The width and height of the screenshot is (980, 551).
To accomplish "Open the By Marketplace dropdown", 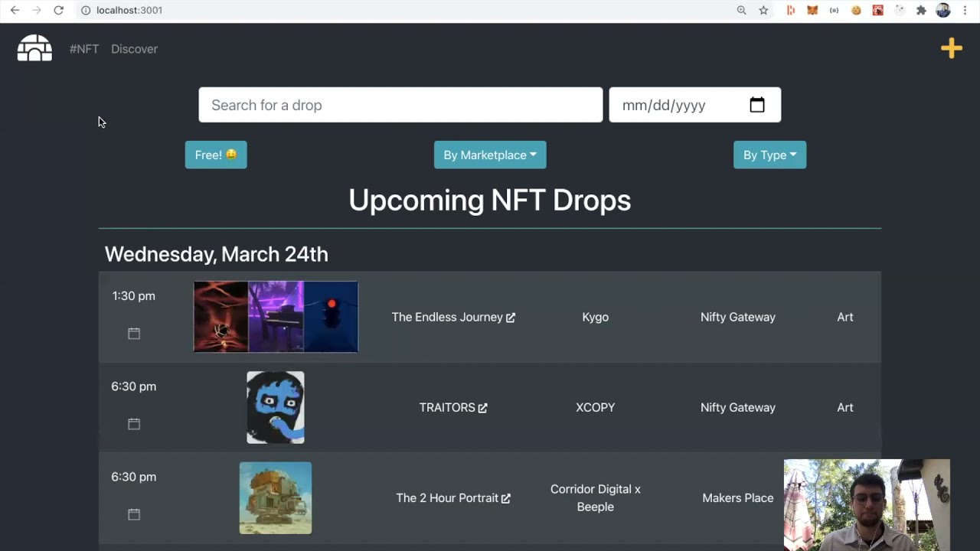I will (490, 155).
